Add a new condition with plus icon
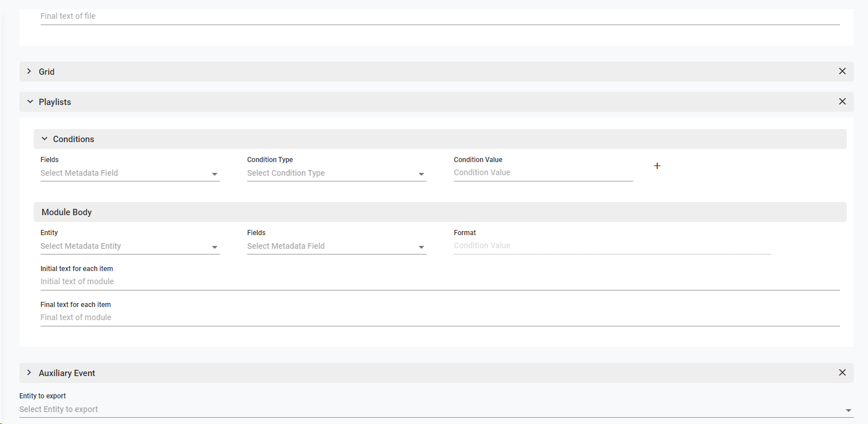Viewport: 868px width, 424px height. (x=657, y=166)
